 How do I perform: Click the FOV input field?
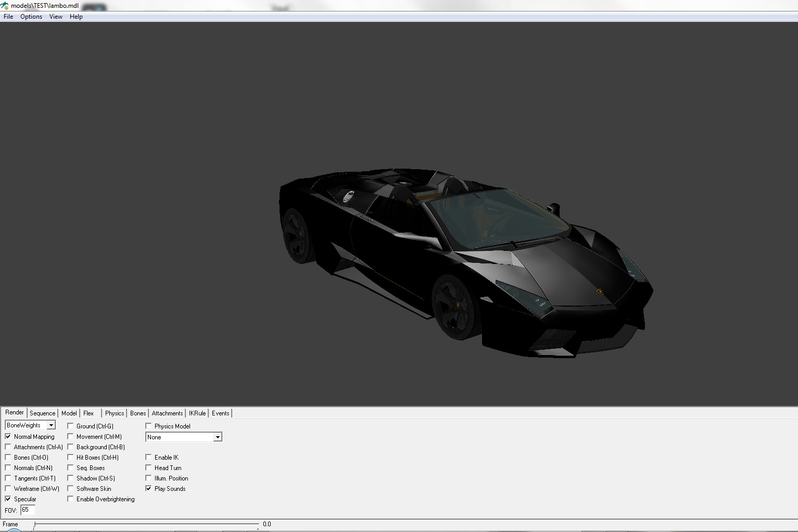click(28, 510)
